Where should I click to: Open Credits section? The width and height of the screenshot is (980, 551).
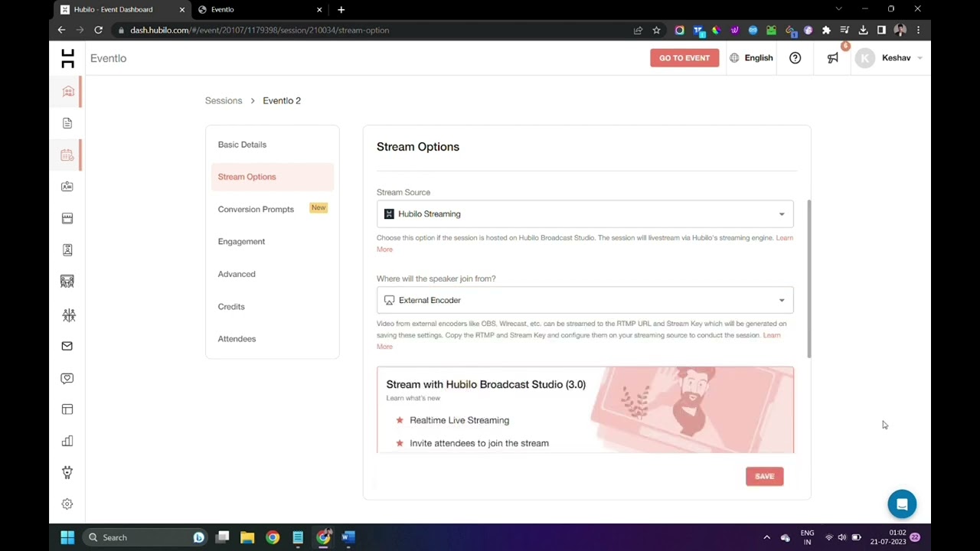coord(231,307)
